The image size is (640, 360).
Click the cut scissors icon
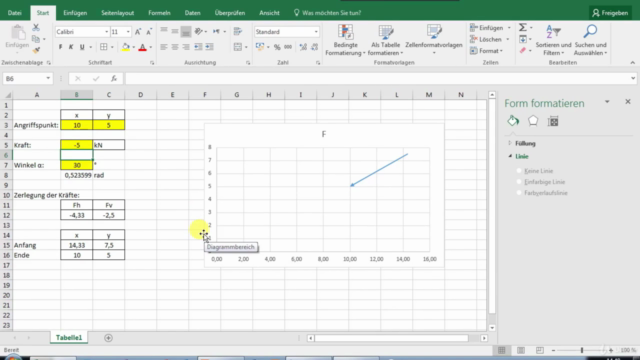click(36, 27)
